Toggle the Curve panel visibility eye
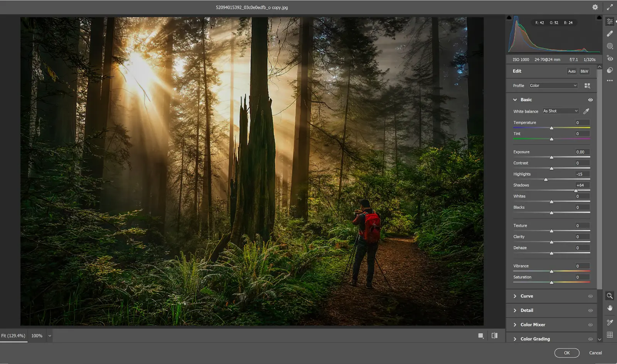The height and width of the screenshot is (364, 617). click(590, 296)
